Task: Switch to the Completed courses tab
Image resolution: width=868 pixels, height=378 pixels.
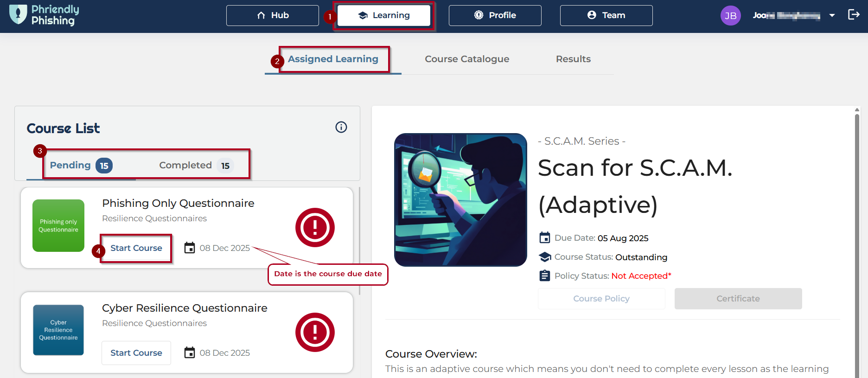Action: 195,166
